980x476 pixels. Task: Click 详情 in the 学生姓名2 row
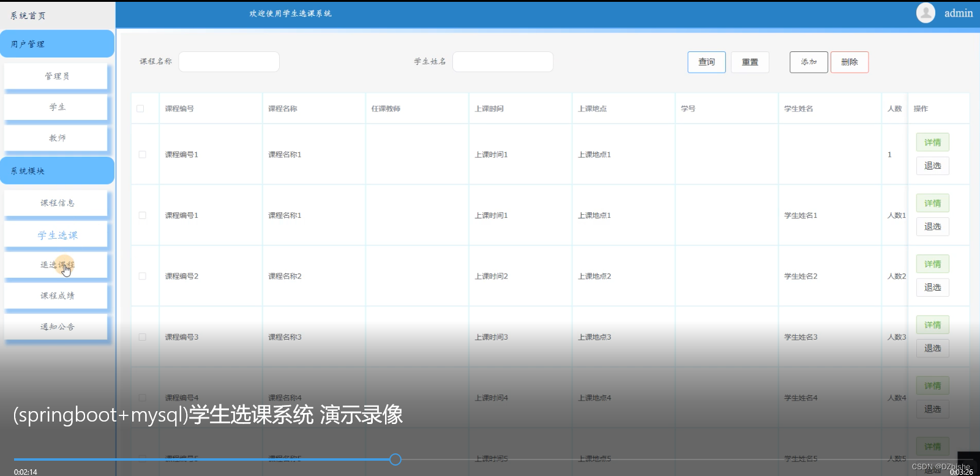(x=932, y=264)
